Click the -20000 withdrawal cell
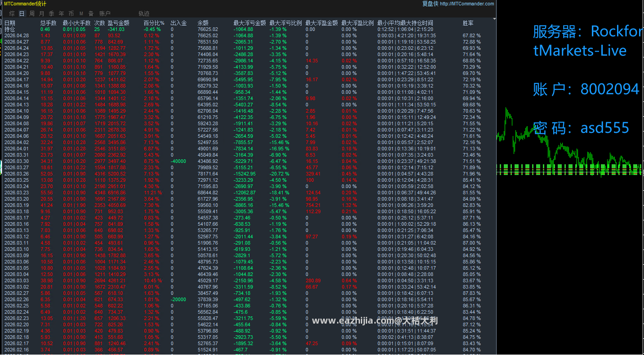The image size is (644, 355). coord(179,299)
